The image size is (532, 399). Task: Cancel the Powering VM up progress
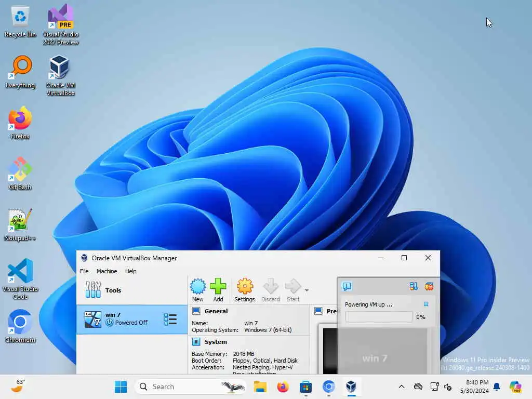pyautogui.click(x=426, y=304)
